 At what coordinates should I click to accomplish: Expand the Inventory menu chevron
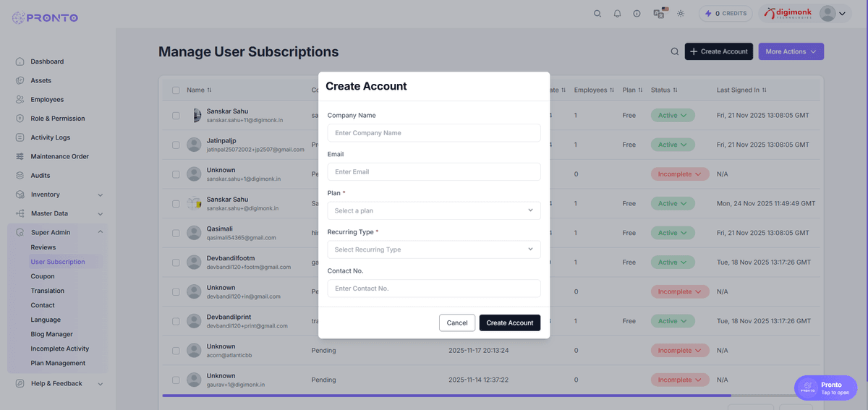click(100, 195)
